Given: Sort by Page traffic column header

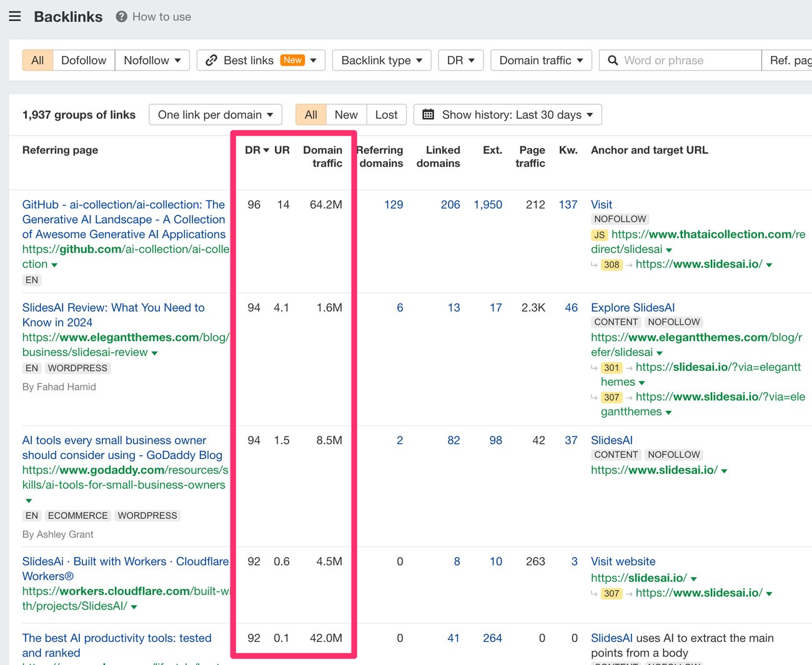Looking at the screenshot, I should 530,157.
